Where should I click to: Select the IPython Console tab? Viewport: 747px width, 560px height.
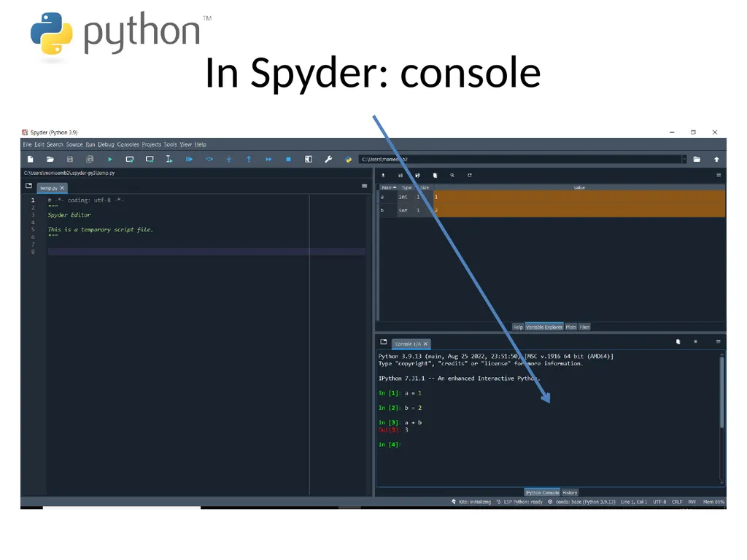(542, 493)
